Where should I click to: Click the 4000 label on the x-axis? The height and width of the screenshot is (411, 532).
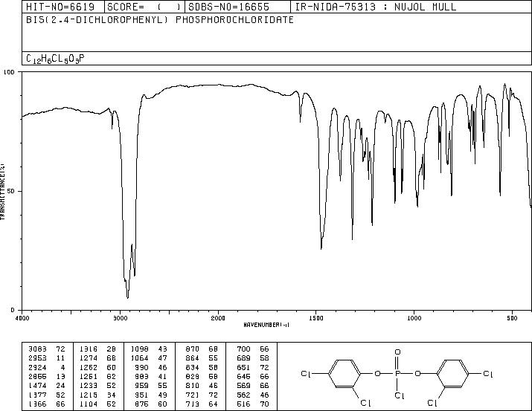point(22,318)
